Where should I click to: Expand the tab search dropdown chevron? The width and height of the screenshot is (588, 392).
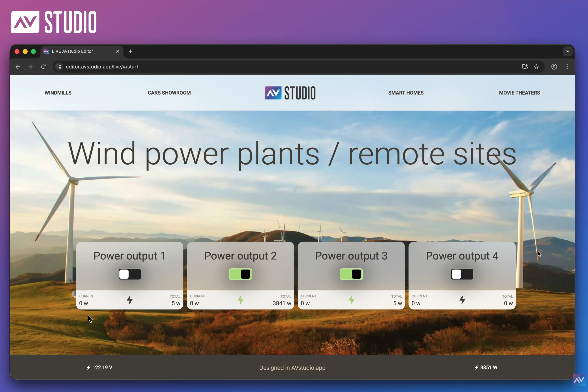(x=568, y=51)
